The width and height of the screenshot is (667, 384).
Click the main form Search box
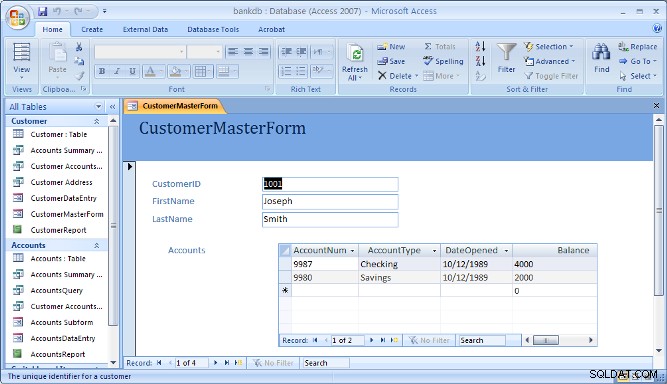click(x=326, y=363)
